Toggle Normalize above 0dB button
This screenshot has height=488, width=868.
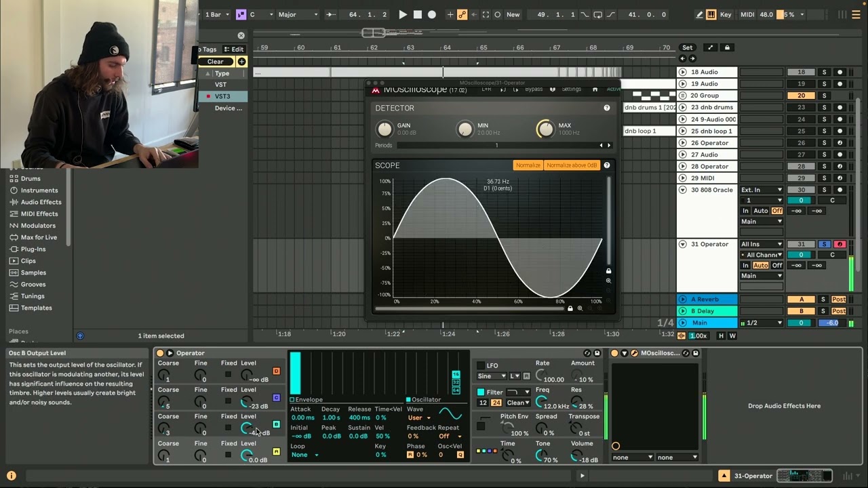[x=572, y=165]
